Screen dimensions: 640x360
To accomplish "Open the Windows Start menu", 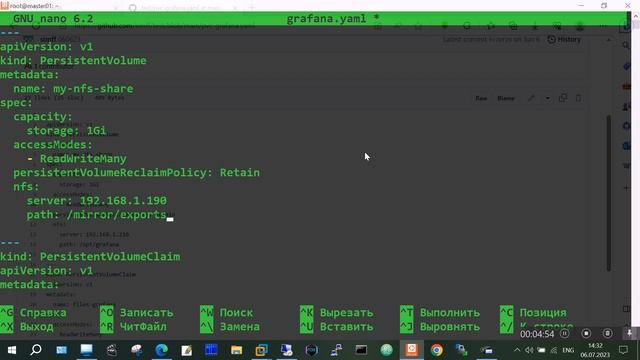I will click(11, 350).
